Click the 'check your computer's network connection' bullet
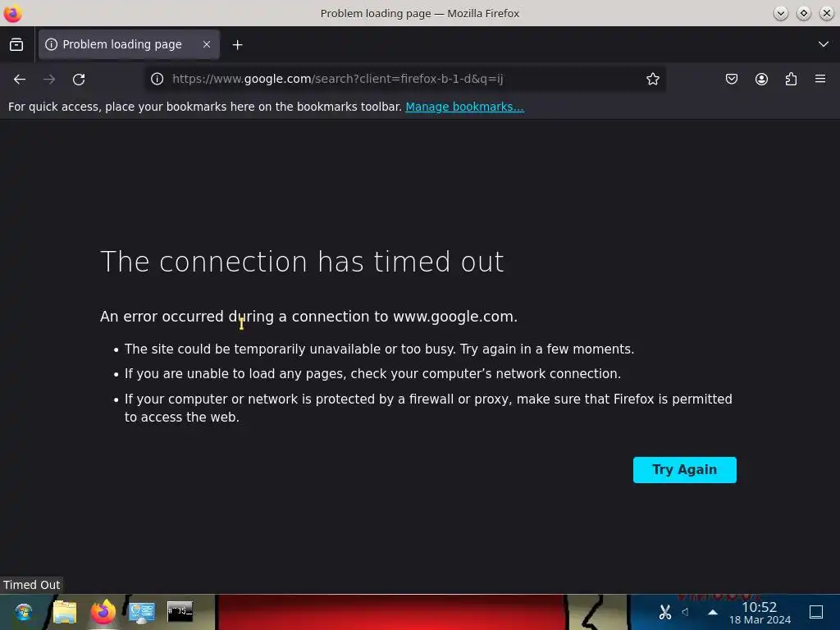Viewport: 840px width, 630px height. (x=373, y=374)
